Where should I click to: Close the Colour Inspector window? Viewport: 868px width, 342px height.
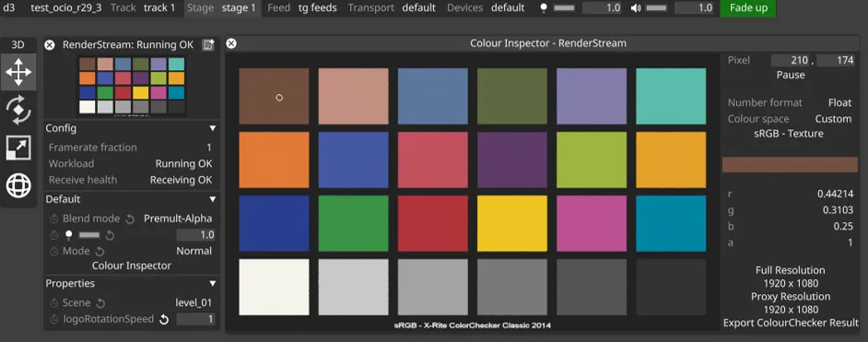[231, 43]
